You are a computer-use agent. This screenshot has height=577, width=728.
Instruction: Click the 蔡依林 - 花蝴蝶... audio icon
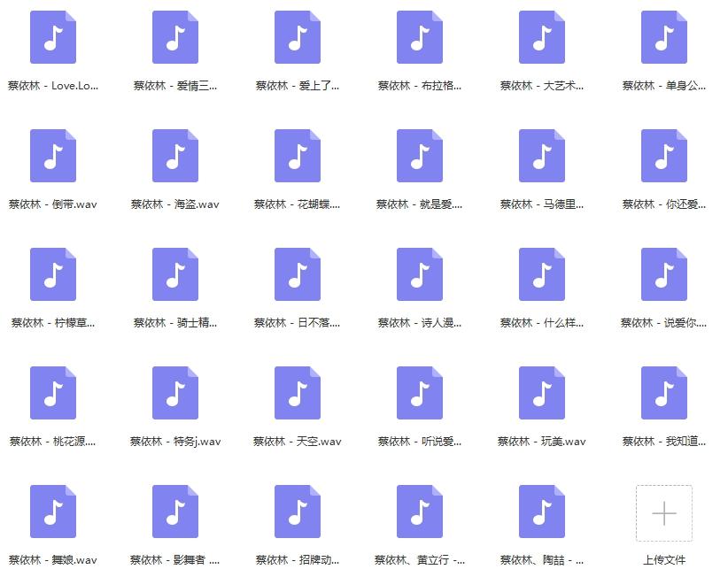tap(298, 156)
